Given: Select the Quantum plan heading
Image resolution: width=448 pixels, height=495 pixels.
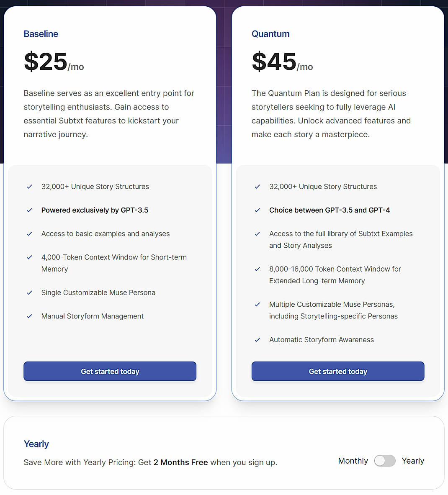Looking at the screenshot, I should (270, 34).
